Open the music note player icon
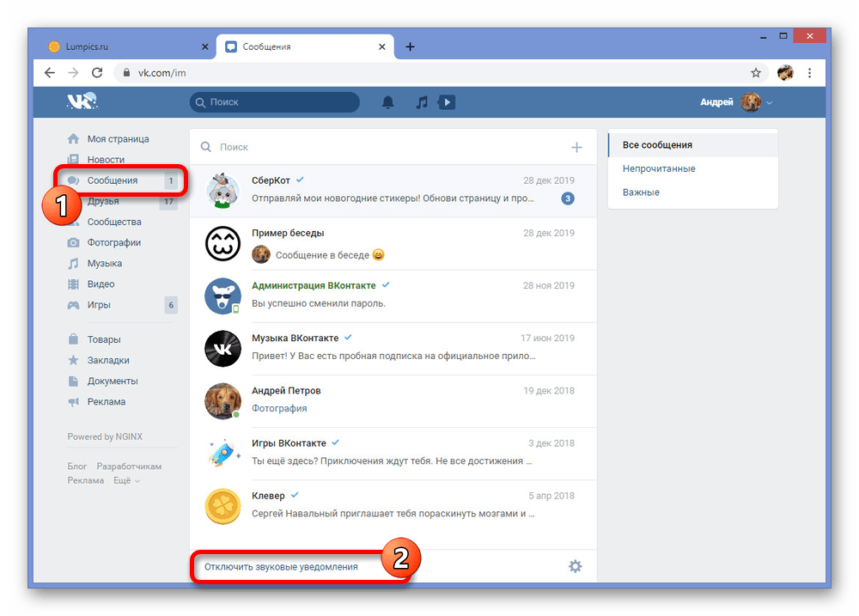This screenshot has height=616, width=859. 421,102
